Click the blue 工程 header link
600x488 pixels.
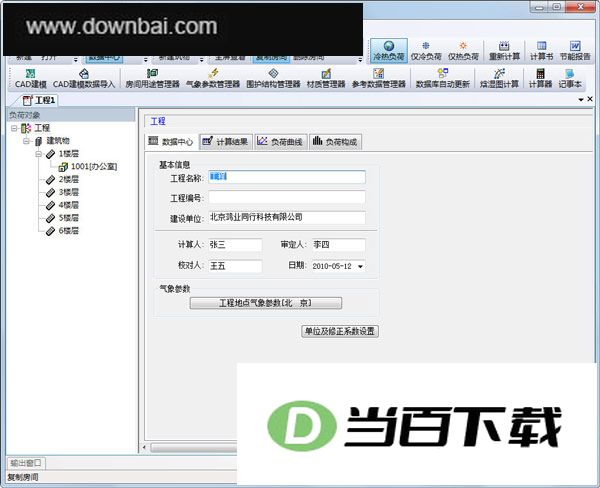coord(158,121)
